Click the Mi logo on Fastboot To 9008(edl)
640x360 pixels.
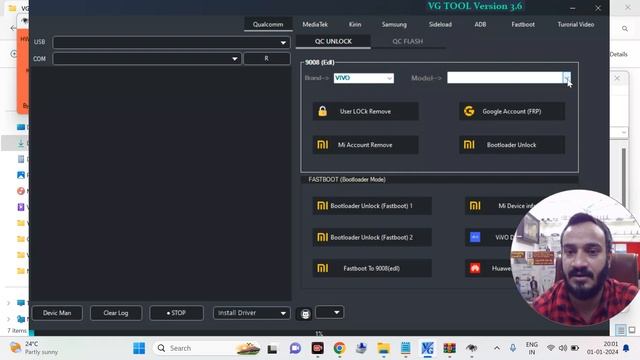[x=322, y=268]
